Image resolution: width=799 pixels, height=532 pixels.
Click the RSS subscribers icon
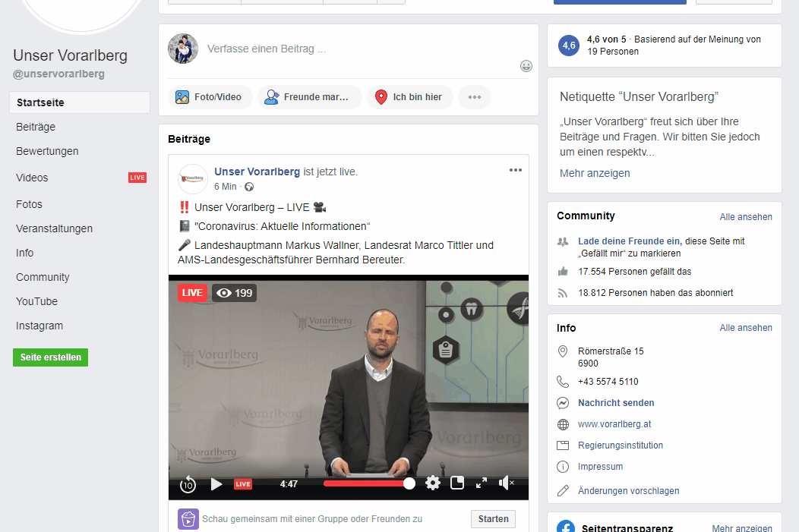pos(563,293)
